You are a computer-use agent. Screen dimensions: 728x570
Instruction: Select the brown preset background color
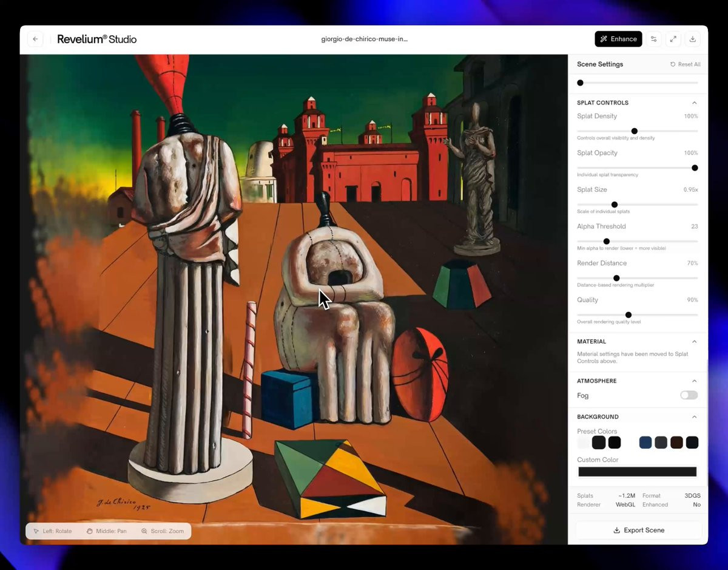pos(676,443)
